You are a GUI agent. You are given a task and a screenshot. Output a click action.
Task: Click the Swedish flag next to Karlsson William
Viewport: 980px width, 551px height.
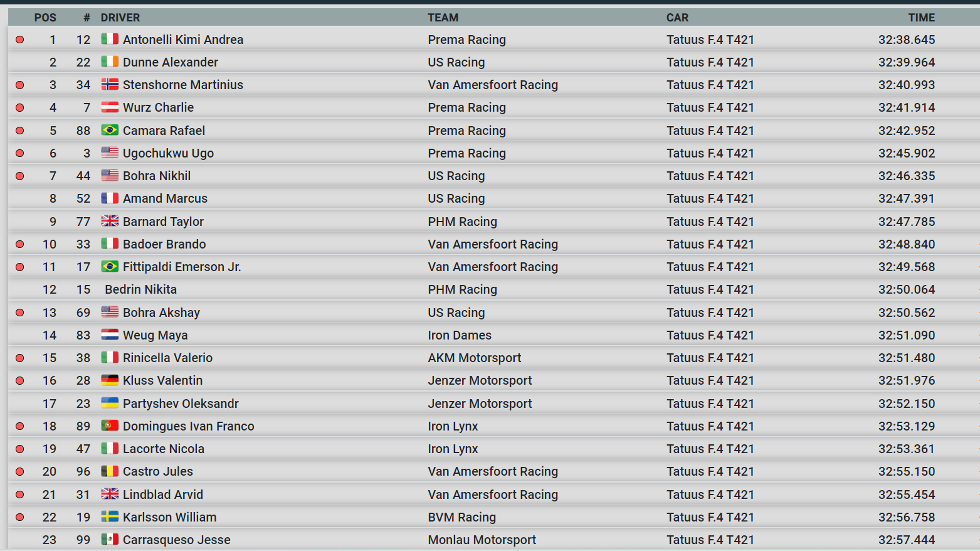110,516
